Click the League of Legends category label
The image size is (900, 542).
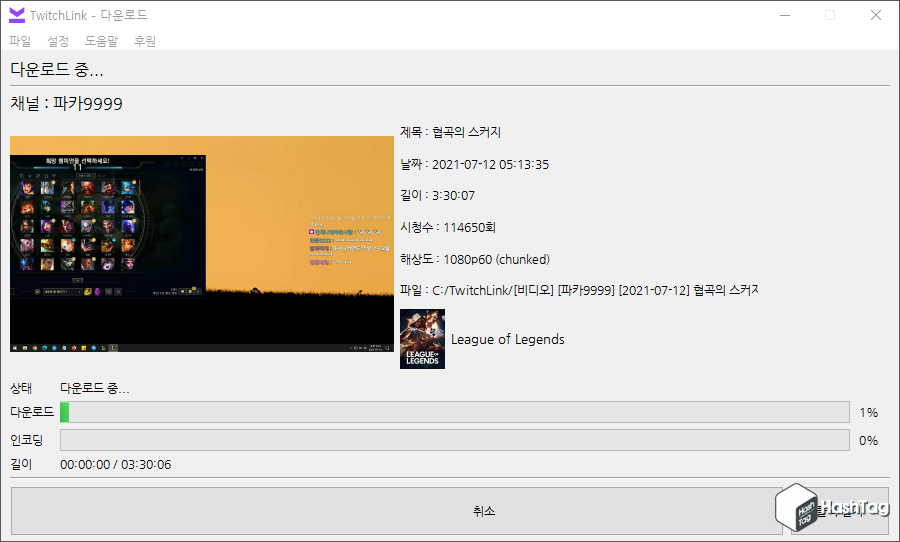pyautogui.click(x=508, y=339)
